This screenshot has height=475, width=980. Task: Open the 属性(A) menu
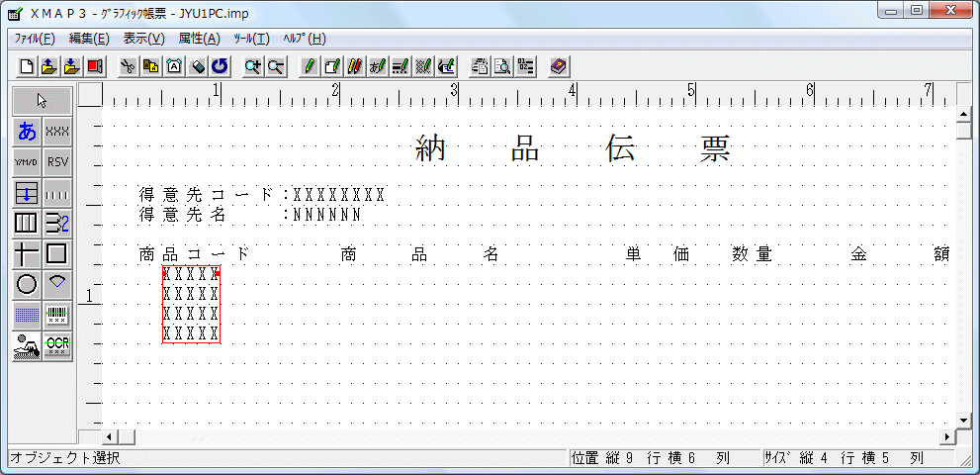pyautogui.click(x=200, y=39)
